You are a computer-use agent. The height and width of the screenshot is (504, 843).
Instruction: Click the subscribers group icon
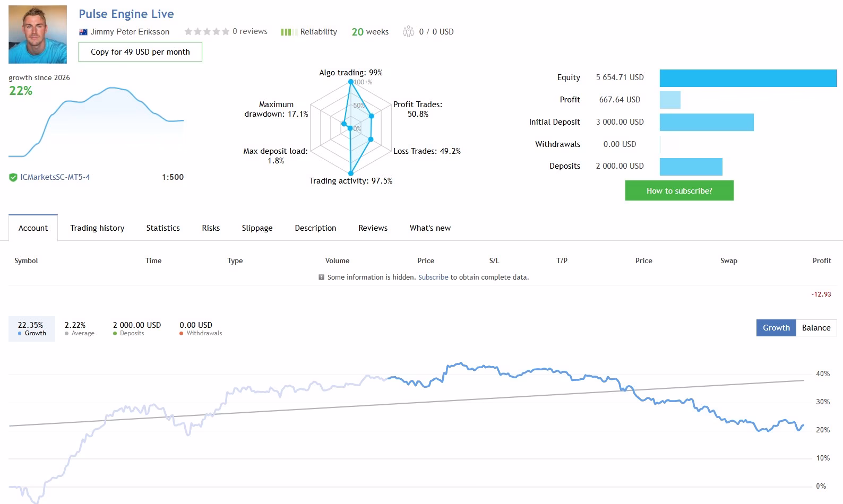pos(408,32)
